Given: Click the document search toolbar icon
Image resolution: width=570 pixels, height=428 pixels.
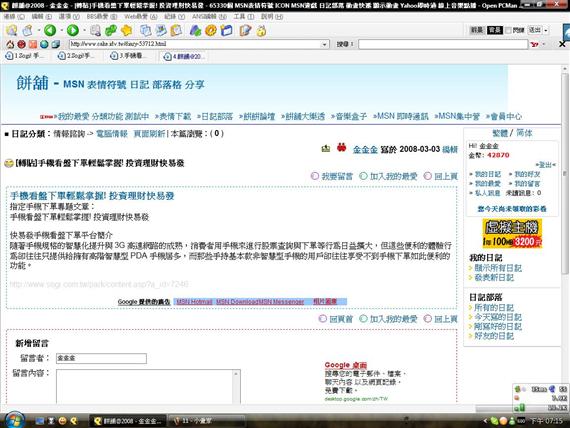Looking at the screenshot, I should tap(95, 30).
